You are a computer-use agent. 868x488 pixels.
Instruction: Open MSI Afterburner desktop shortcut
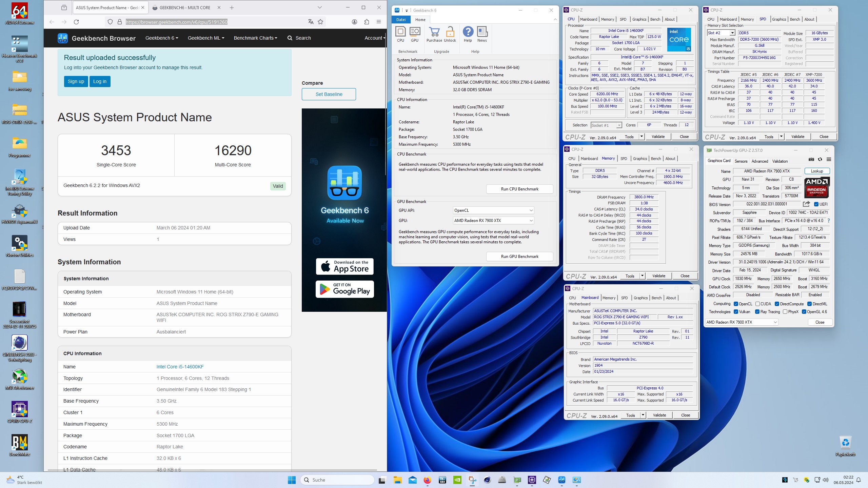tap(20, 380)
